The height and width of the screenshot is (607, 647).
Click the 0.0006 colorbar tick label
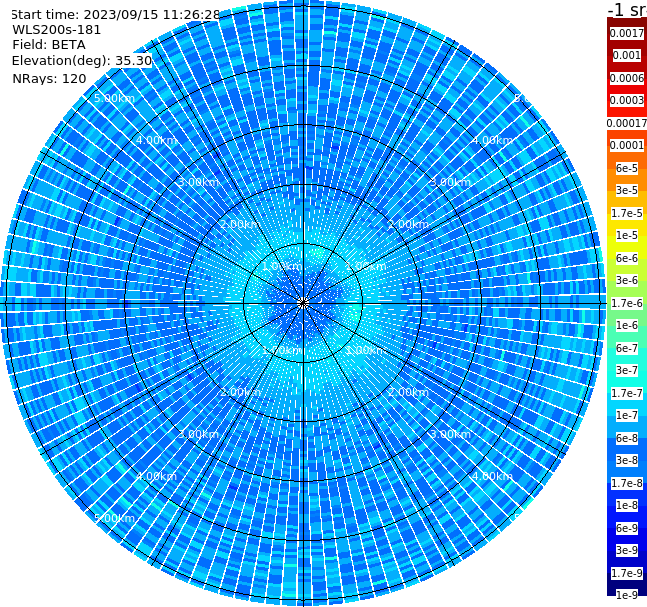(627, 78)
